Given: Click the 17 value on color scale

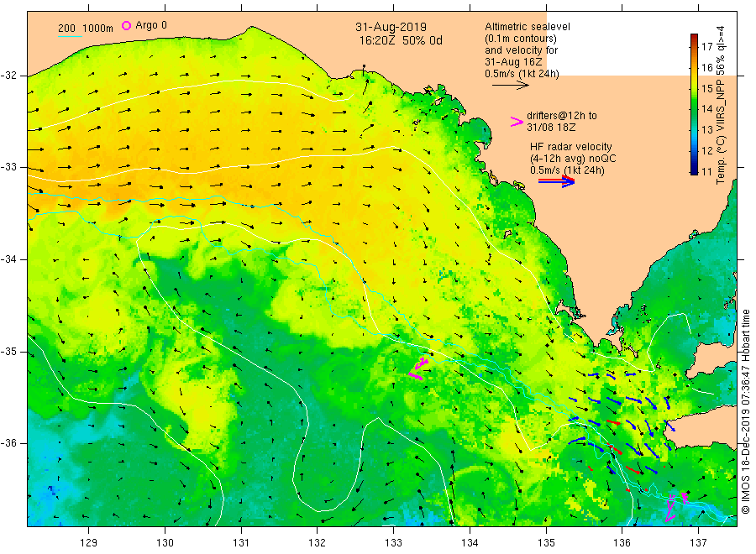Looking at the screenshot, I should click(x=706, y=46).
